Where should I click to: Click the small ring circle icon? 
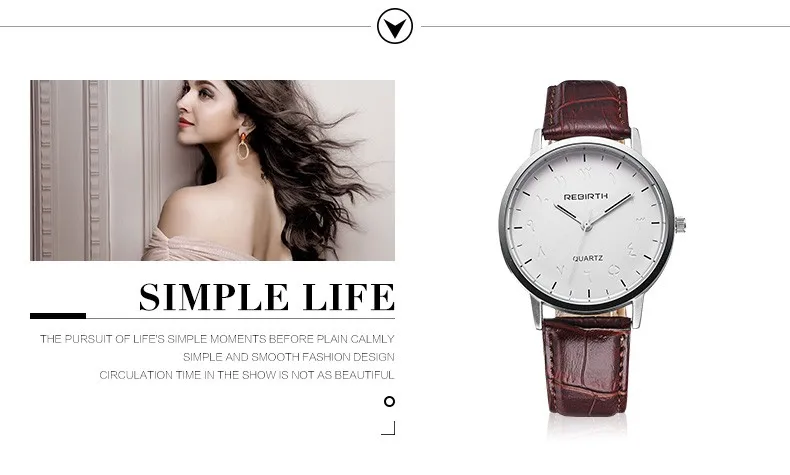(x=389, y=401)
